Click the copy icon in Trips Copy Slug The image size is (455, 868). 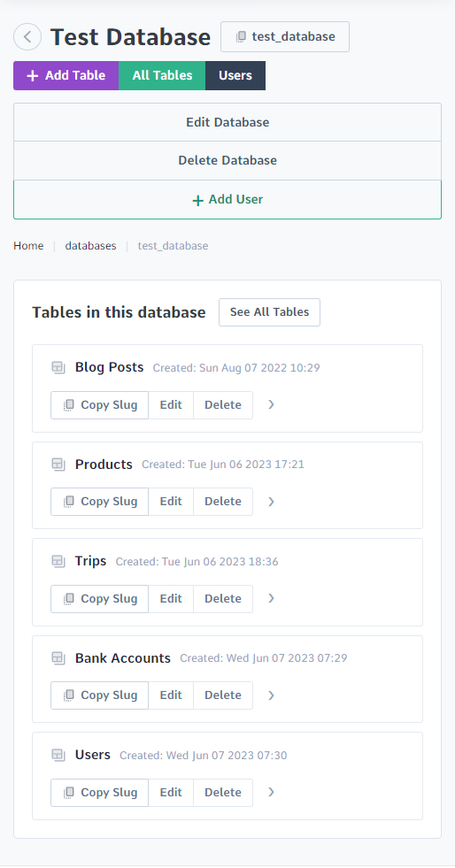pyautogui.click(x=69, y=599)
